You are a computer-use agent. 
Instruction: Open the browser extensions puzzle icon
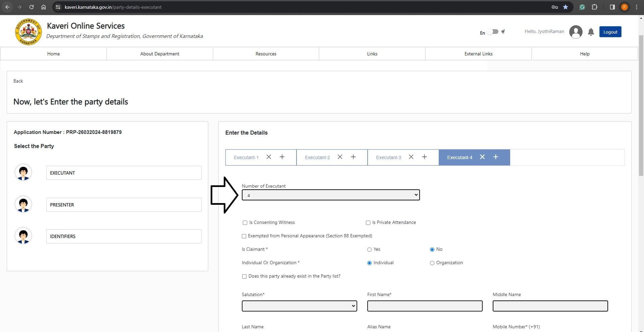594,7
